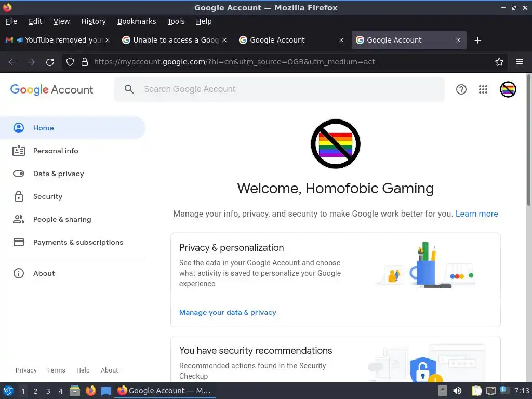Open the Edit menu
Screen dimensions: 532x399
click(35, 21)
